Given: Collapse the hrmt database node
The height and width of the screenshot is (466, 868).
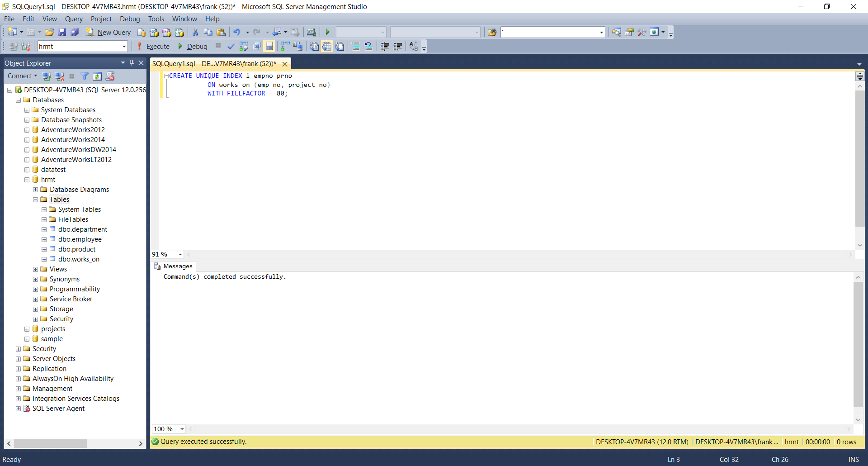Looking at the screenshot, I should click(x=27, y=180).
